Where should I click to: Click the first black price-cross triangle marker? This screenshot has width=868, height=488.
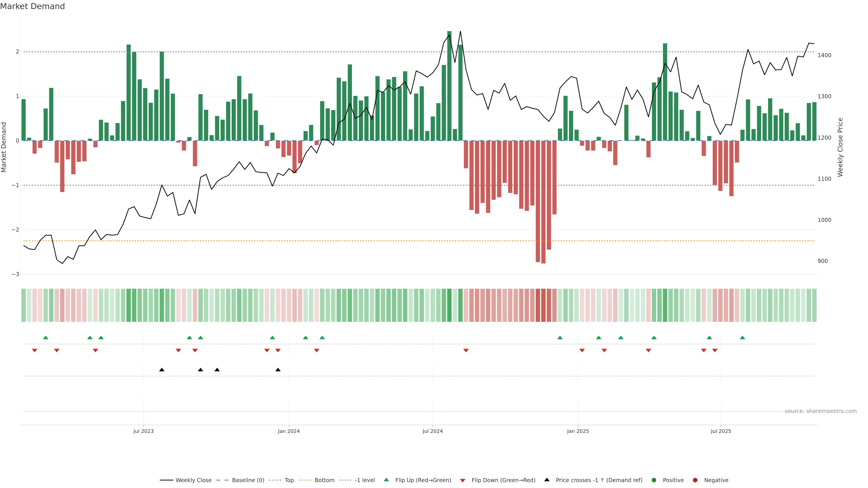point(162,370)
